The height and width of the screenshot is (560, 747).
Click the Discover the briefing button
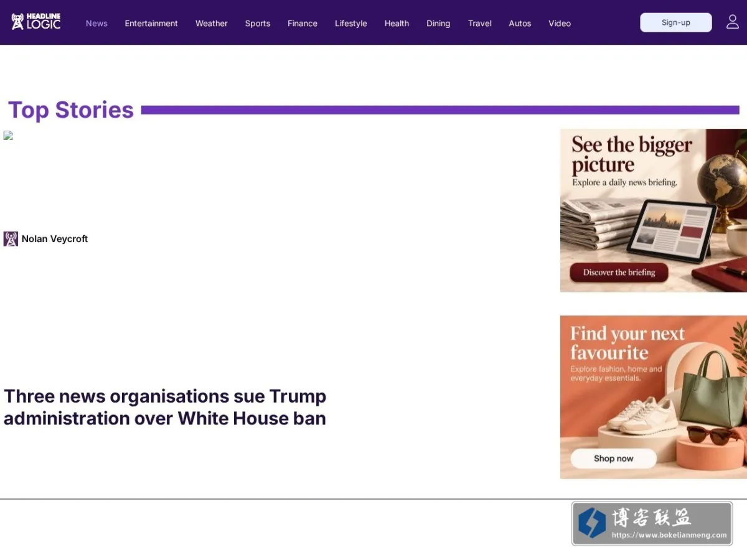click(619, 273)
